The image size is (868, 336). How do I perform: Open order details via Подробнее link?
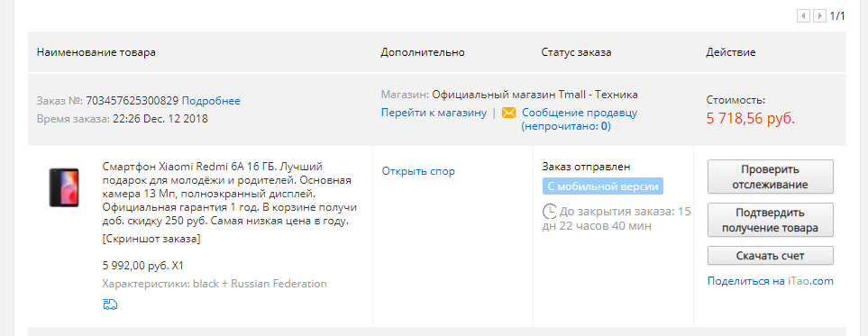pos(211,101)
